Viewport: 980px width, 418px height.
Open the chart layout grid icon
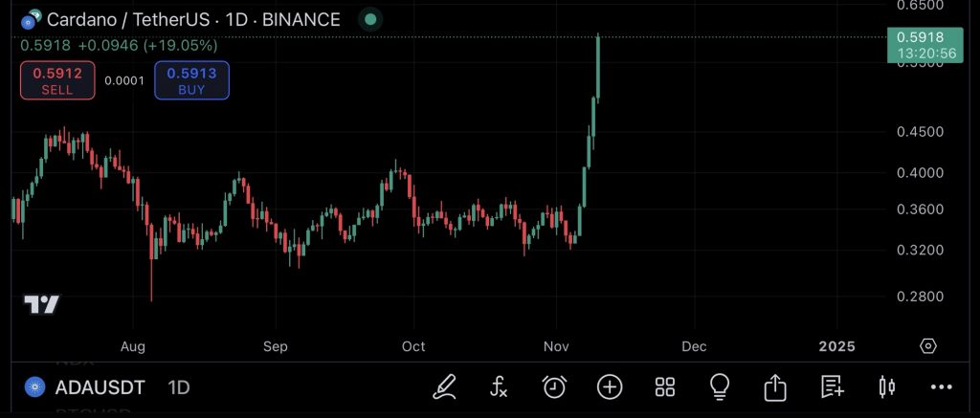[665, 386]
